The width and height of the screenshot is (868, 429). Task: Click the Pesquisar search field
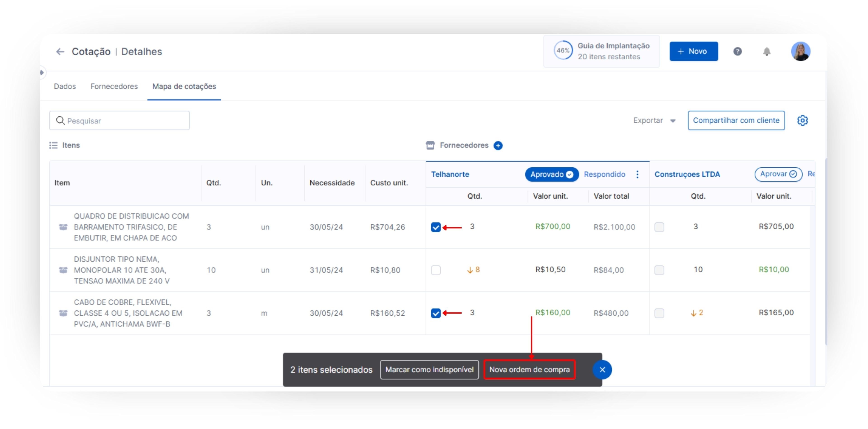coord(120,121)
